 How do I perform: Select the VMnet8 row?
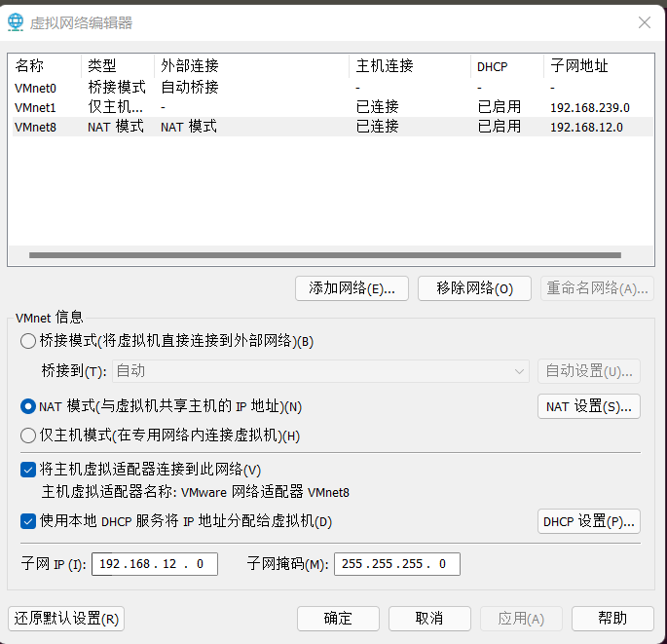click(333, 127)
